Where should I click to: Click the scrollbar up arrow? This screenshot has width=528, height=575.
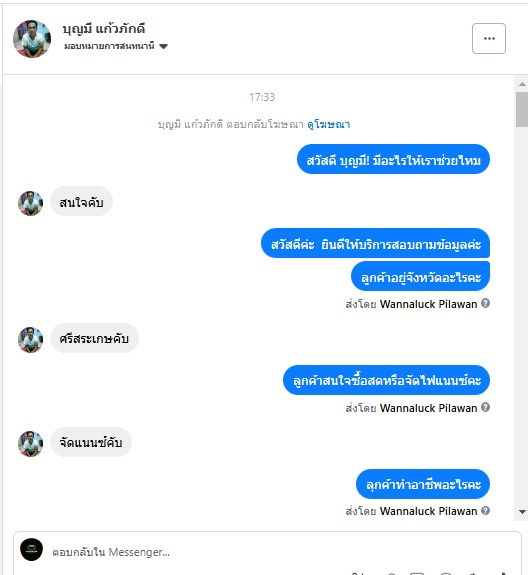click(x=522, y=84)
